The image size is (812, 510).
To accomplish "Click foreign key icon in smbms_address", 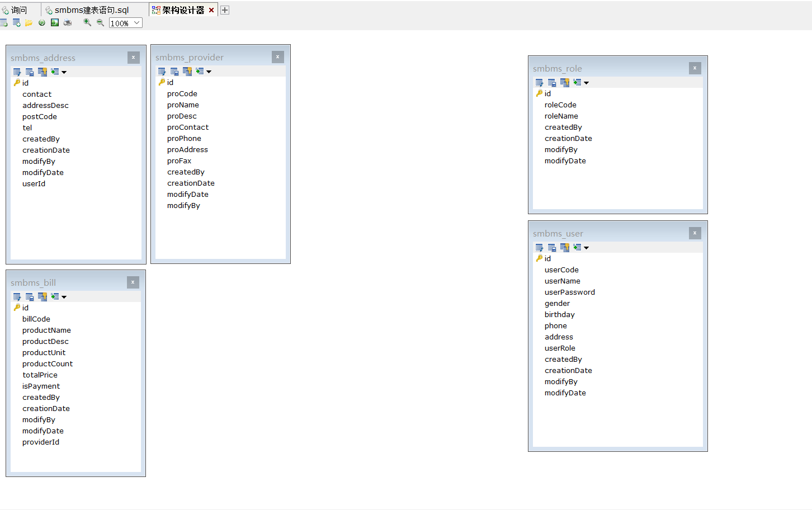I will click(43, 72).
